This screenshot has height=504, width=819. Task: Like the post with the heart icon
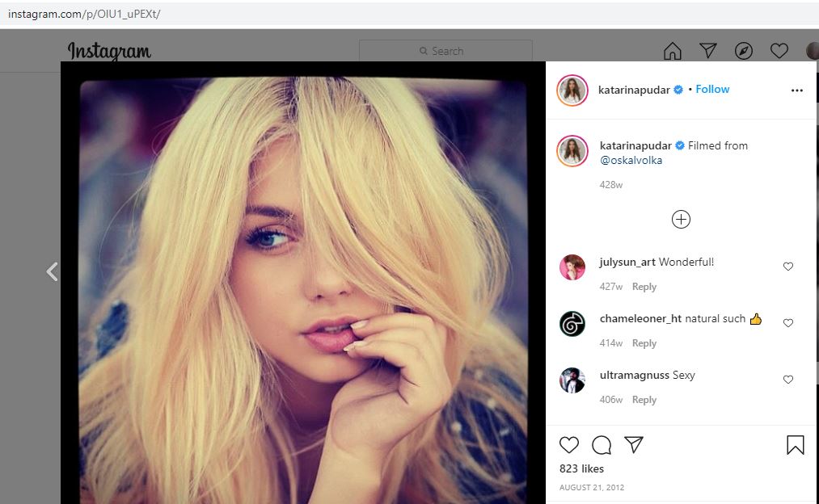pyautogui.click(x=569, y=445)
